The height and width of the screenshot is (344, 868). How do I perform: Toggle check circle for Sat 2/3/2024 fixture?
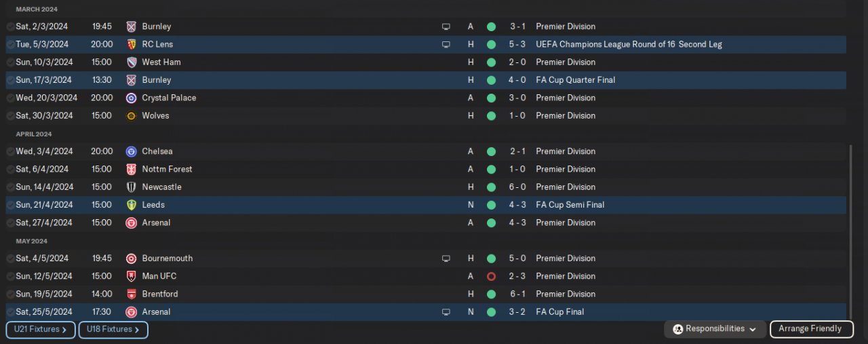[10, 26]
